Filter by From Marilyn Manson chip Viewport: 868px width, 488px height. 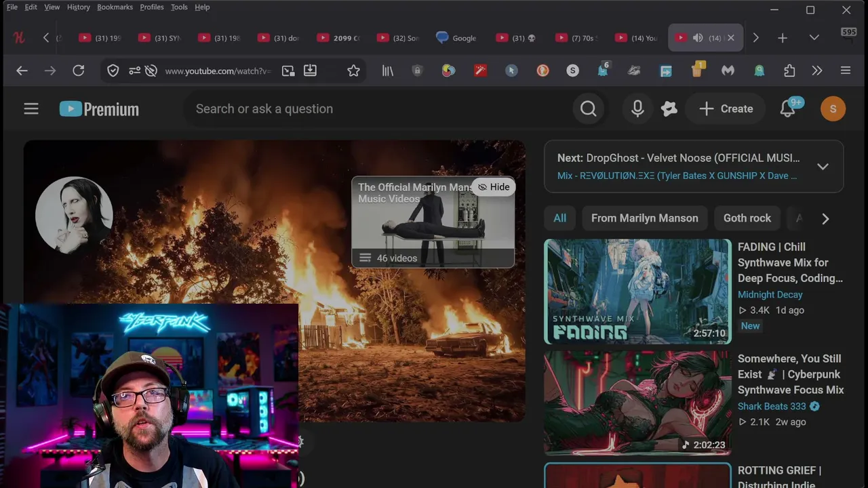pos(644,218)
